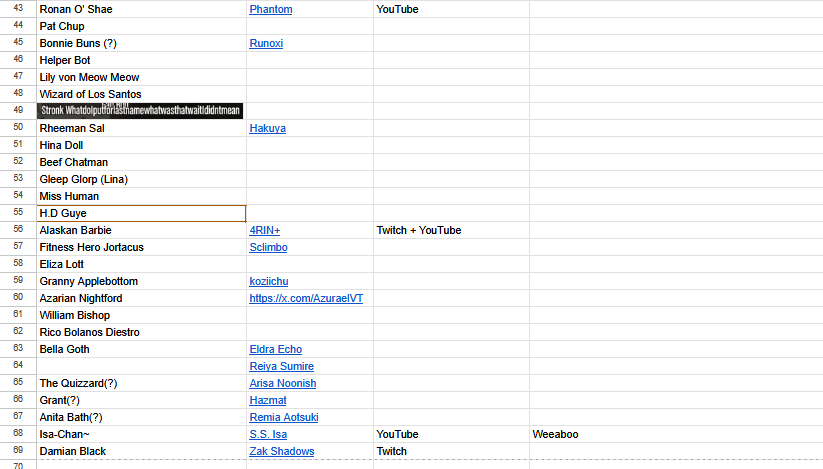The image size is (823, 469).
Task: Open the Zak Shadows link
Action: [282, 451]
